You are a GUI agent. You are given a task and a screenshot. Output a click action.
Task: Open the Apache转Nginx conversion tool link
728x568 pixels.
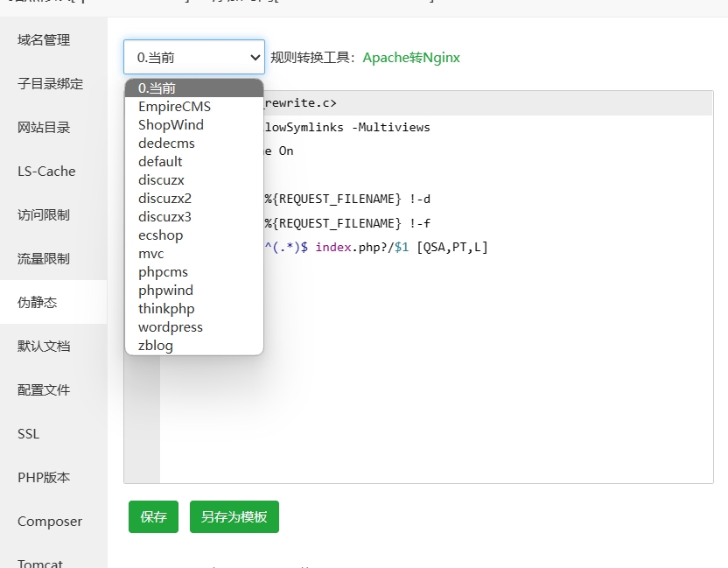411,58
